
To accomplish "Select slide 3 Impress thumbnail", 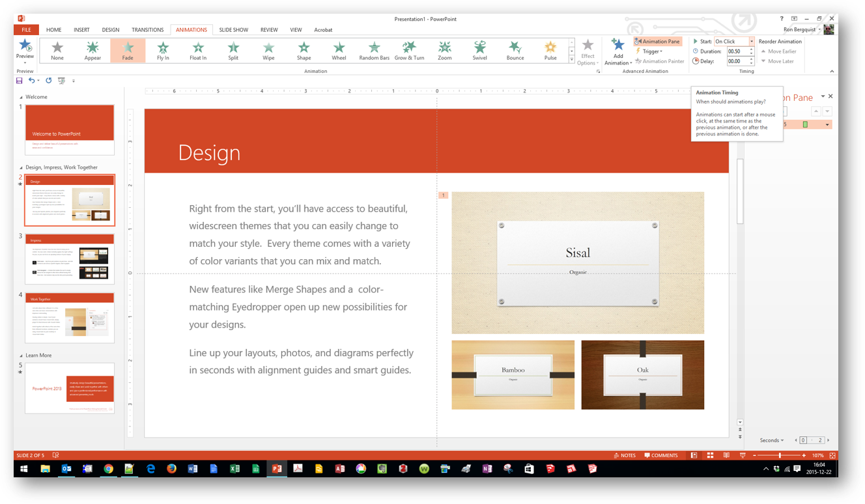I will point(70,259).
